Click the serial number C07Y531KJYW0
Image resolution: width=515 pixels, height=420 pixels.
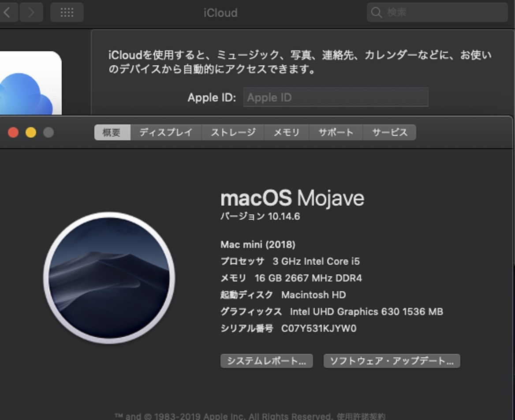click(319, 328)
